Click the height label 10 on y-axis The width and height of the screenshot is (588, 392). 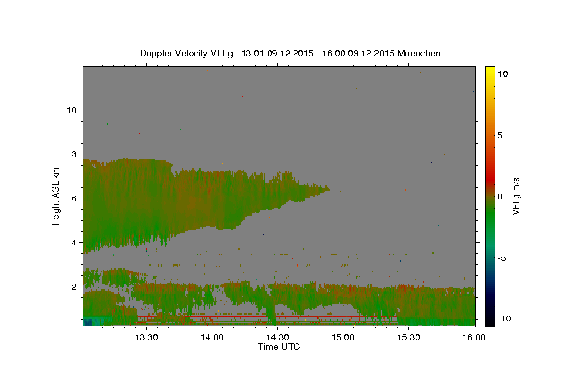point(72,110)
